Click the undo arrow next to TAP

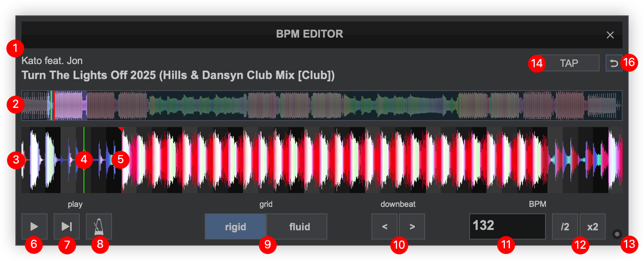[613, 63]
